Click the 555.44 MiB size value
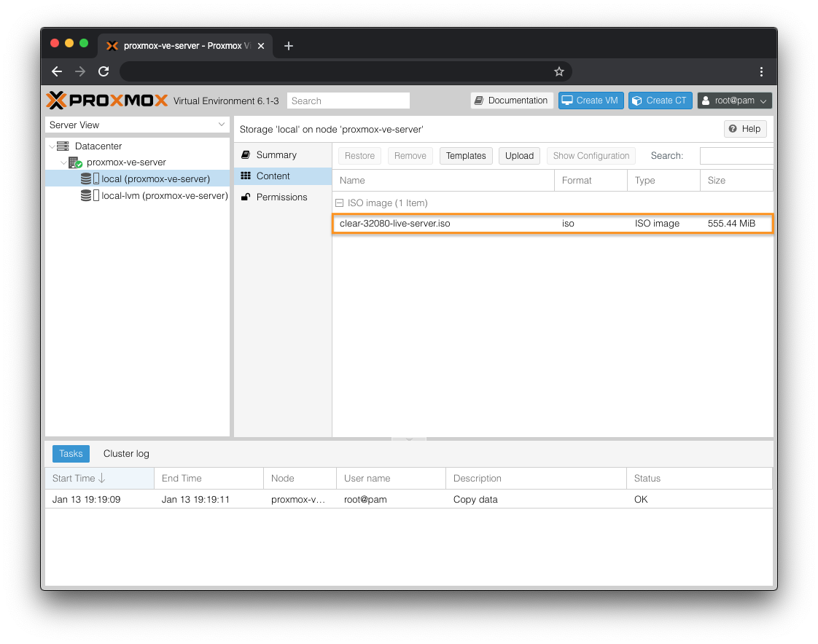Image resolution: width=818 pixels, height=644 pixels. pyautogui.click(x=731, y=223)
